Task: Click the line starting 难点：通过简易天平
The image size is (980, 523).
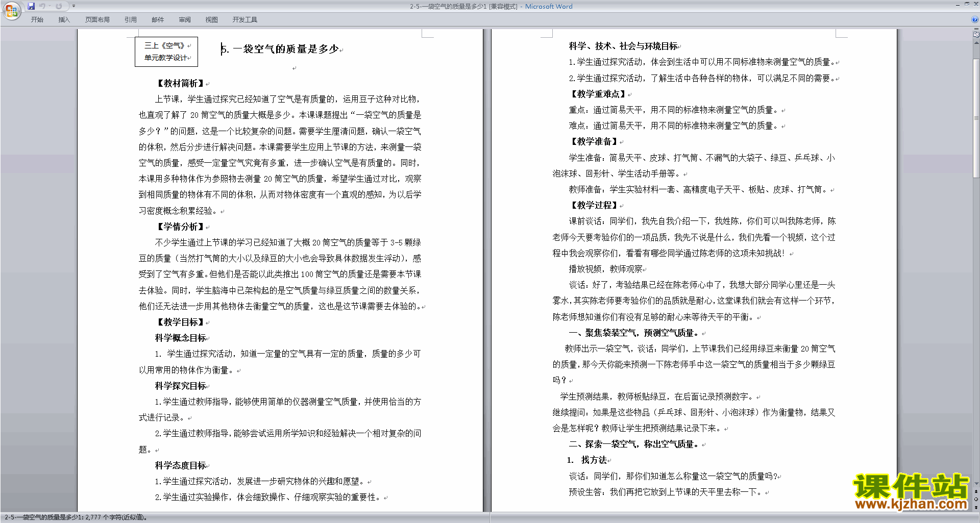Action: click(x=674, y=126)
